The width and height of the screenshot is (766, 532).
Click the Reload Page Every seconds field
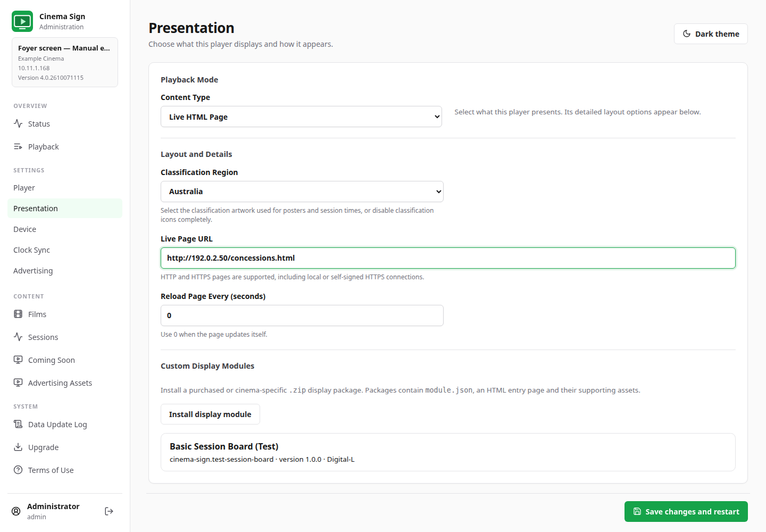pyautogui.click(x=302, y=315)
